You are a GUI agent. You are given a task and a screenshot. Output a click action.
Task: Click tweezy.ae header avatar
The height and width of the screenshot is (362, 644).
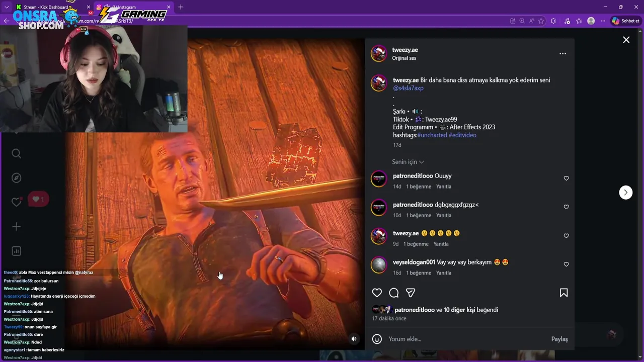379,54
